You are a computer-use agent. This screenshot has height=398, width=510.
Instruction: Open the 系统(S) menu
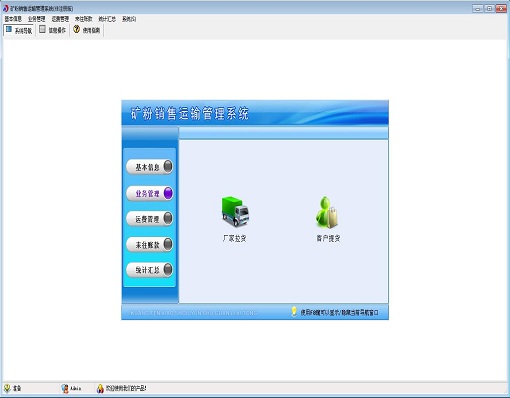(129, 19)
